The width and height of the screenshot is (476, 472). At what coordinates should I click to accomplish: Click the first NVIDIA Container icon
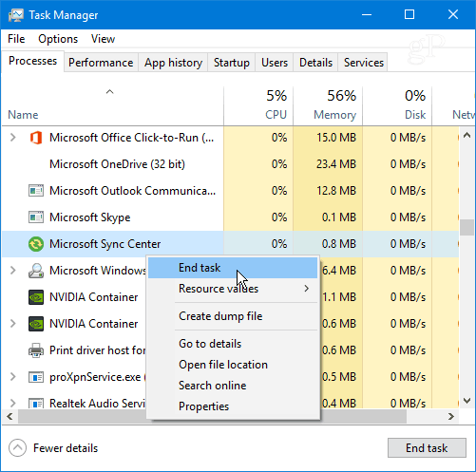click(36, 297)
